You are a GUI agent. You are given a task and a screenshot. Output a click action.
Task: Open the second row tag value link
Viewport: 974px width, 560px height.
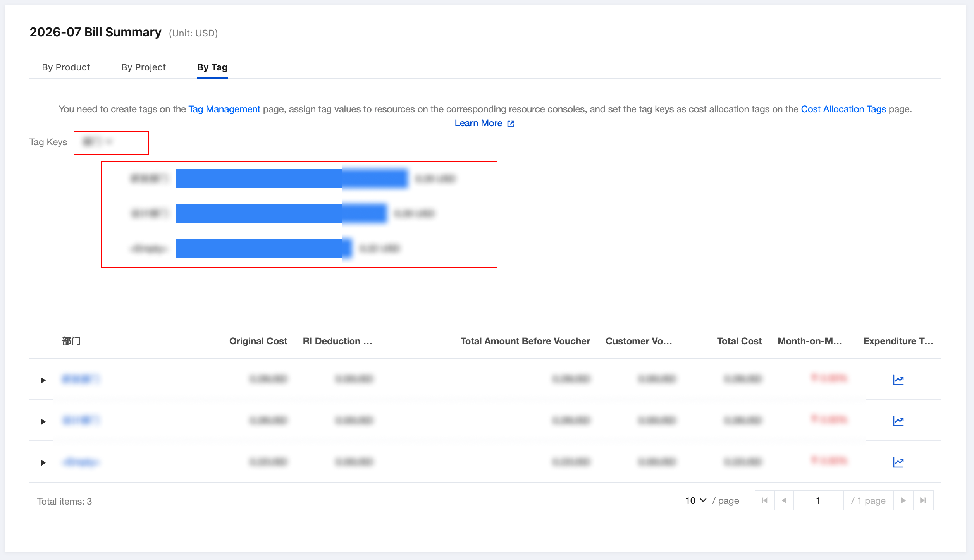click(81, 420)
